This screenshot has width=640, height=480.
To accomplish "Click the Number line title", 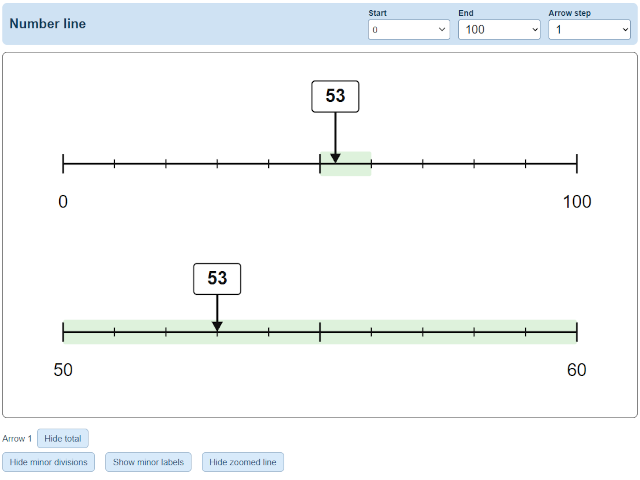I will pos(48,24).
